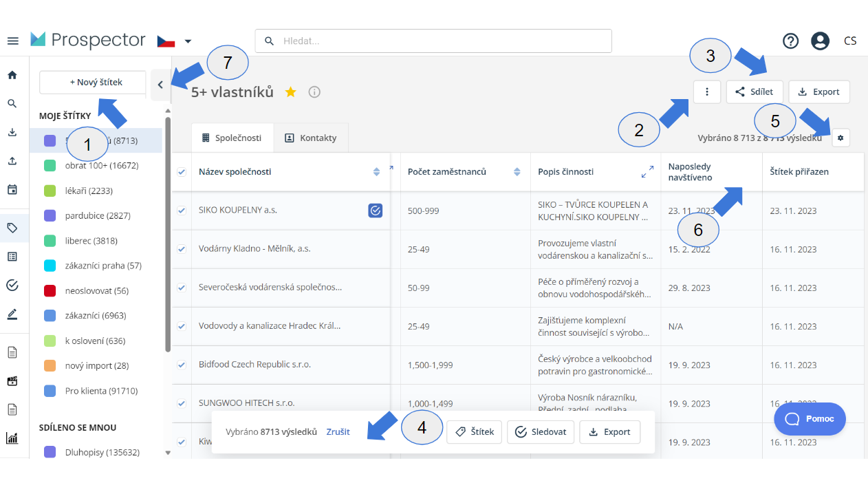
Task: Toggle the select-all checkbox in table header
Action: click(182, 172)
